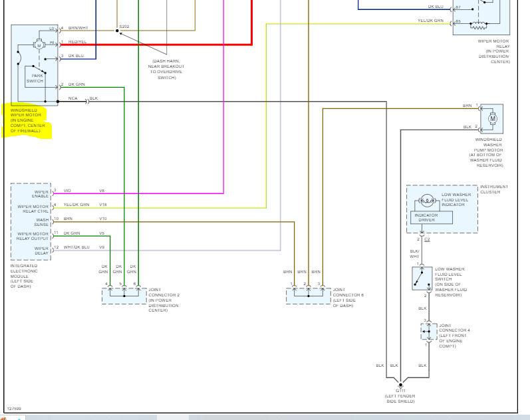Viewport: 530px width, 420px height.
Task: Select the Wiper Delay pin label
Action: [41, 251]
